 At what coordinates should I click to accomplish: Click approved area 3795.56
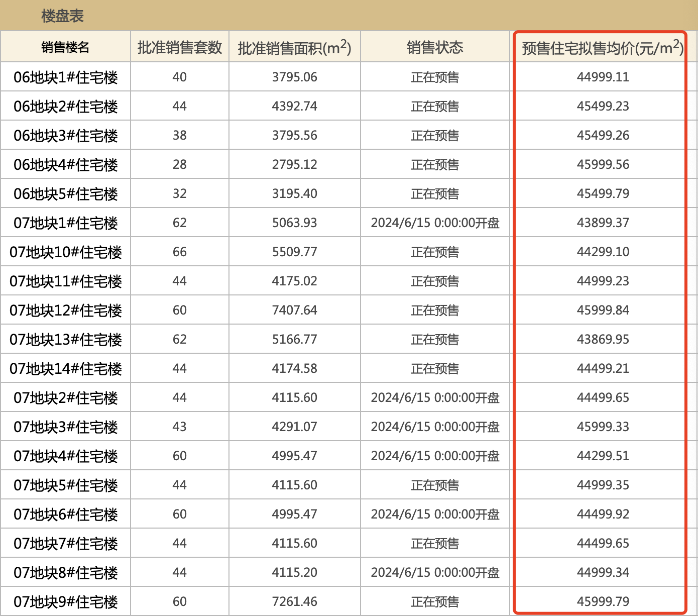[x=294, y=135]
